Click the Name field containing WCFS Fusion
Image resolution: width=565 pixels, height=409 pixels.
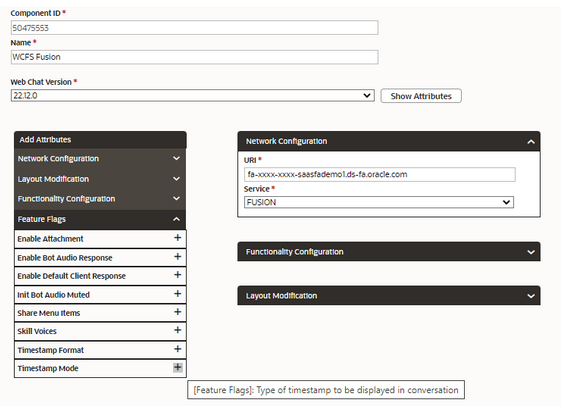pos(195,57)
